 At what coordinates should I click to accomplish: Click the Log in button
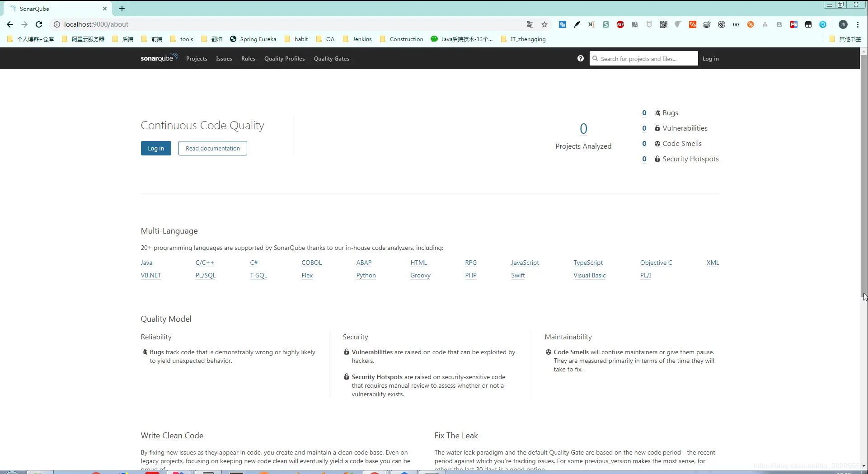click(x=155, y=148)
